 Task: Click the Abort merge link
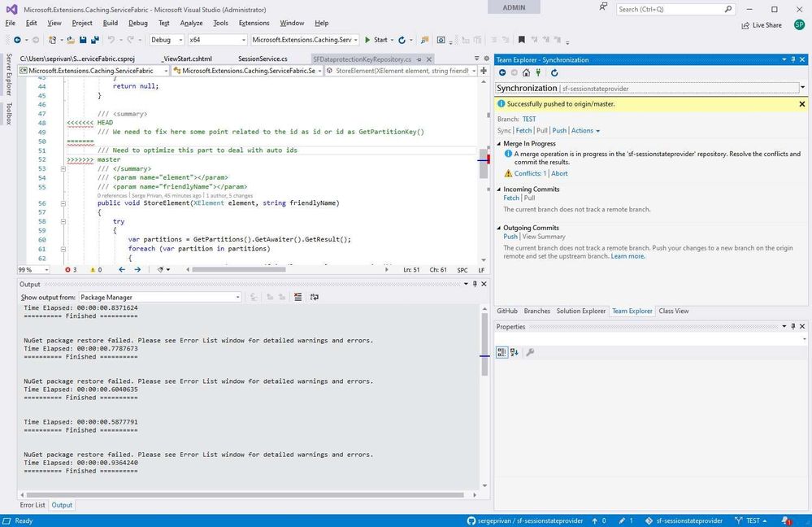pos(559,173)
